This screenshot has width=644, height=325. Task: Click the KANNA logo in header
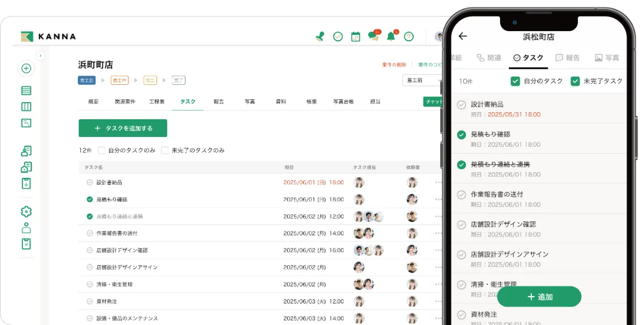[48, 37]
